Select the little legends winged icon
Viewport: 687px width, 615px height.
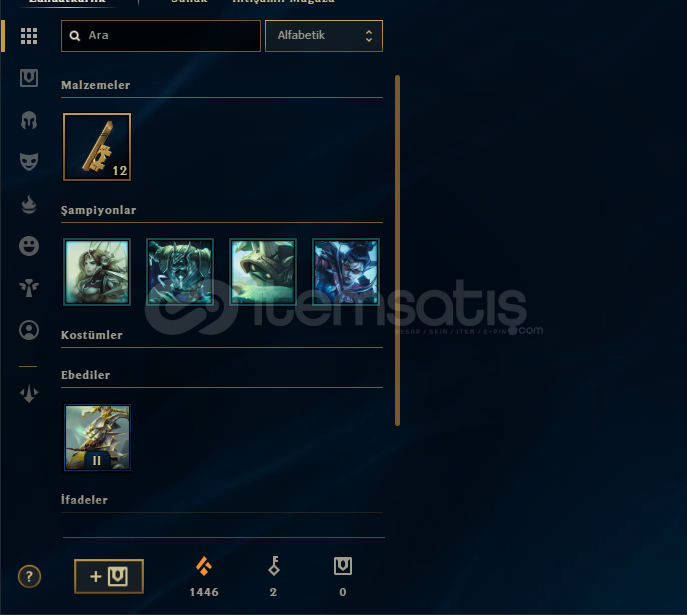point(29,288)
